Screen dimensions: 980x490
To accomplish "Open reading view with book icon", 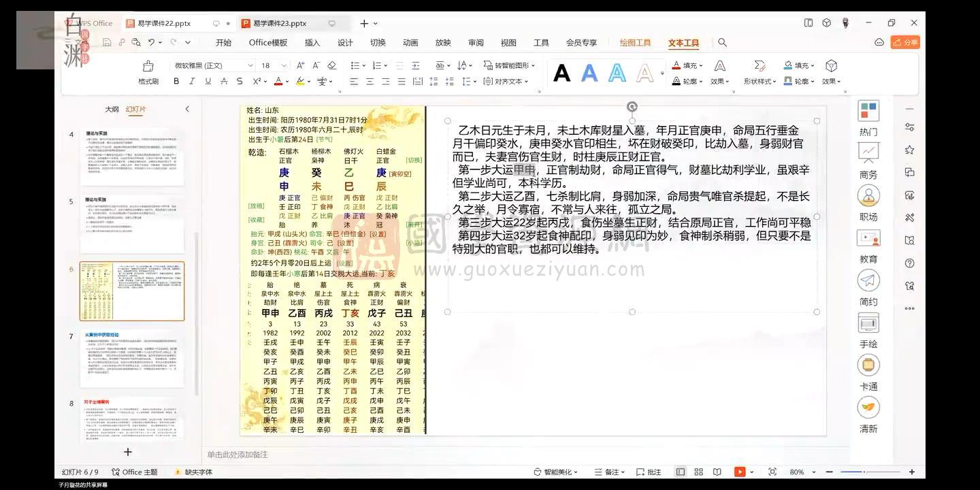I will tap(717, 472).
